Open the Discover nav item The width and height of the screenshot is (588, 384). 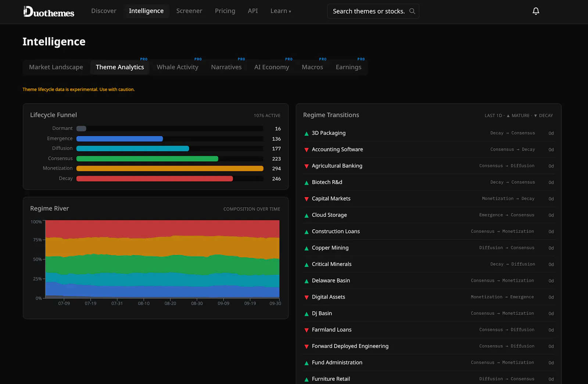pos(104,11)
